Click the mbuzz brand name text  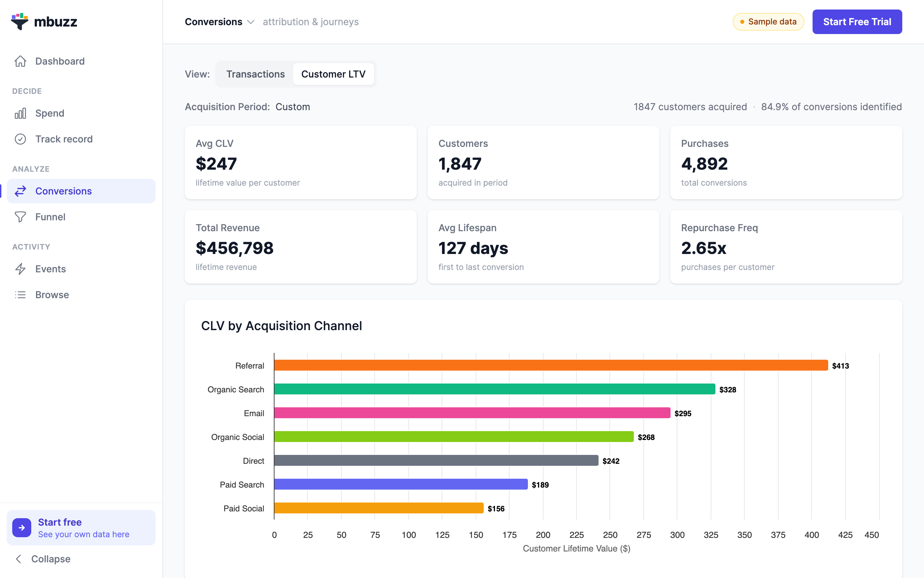point(56,22)
